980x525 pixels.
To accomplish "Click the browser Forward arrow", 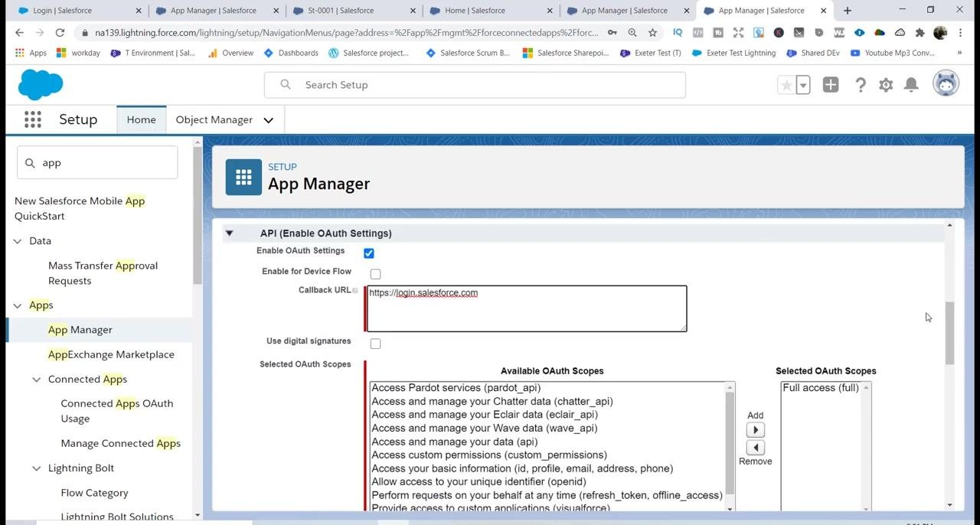I will coord(40,33).
